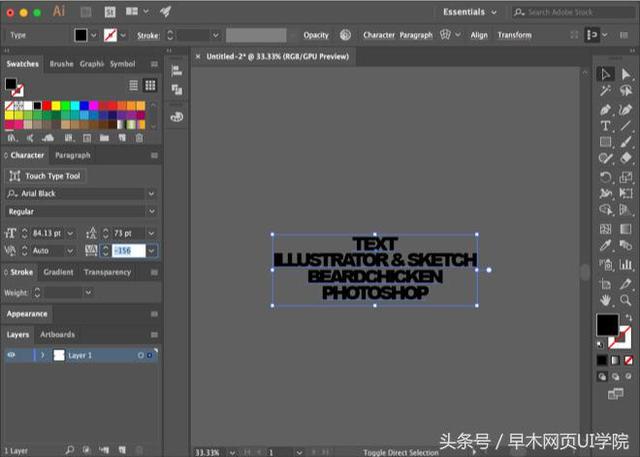Pick the red swatch in Swatches
640x457 pixels.
tap(47, 106)
